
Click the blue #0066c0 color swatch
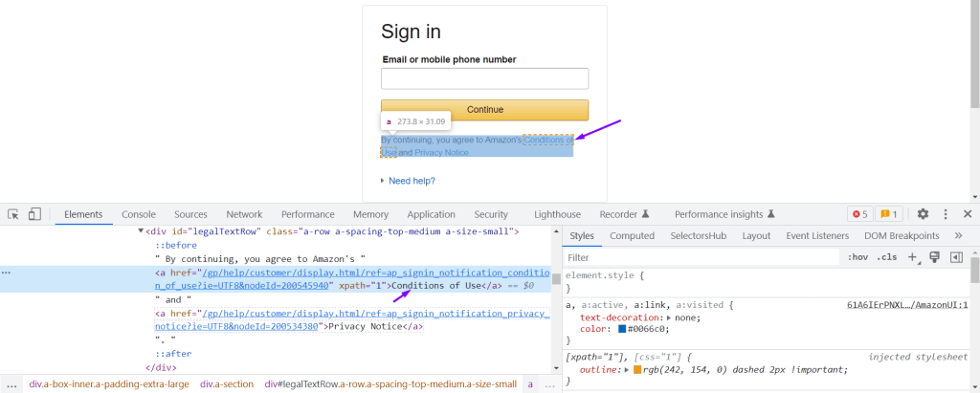pyautogui.click(x=621, y=330)
